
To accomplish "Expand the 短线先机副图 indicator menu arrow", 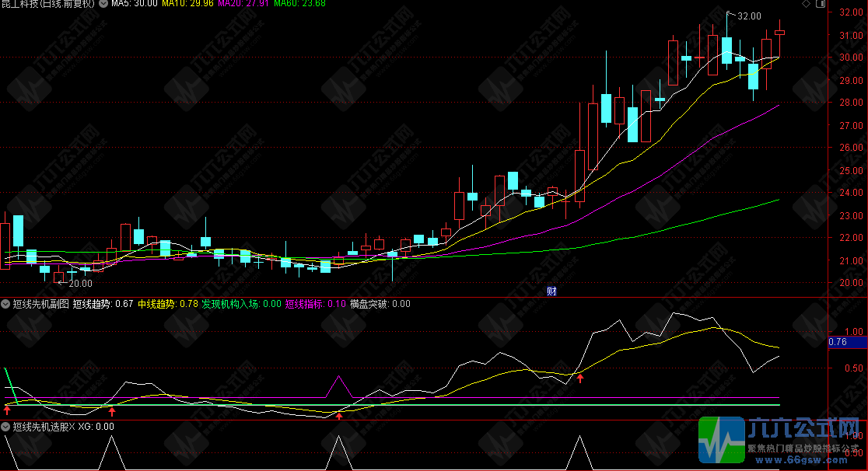I will coord(5,304).
